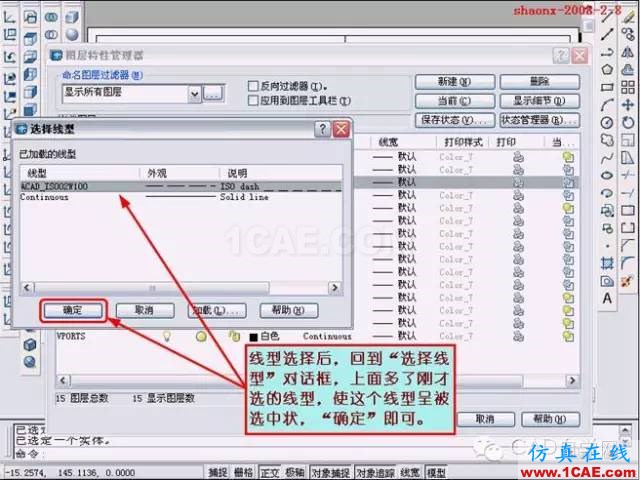Select the Copy Object tool
Screen dimensions: 640x480
click(x=628, y=34)
